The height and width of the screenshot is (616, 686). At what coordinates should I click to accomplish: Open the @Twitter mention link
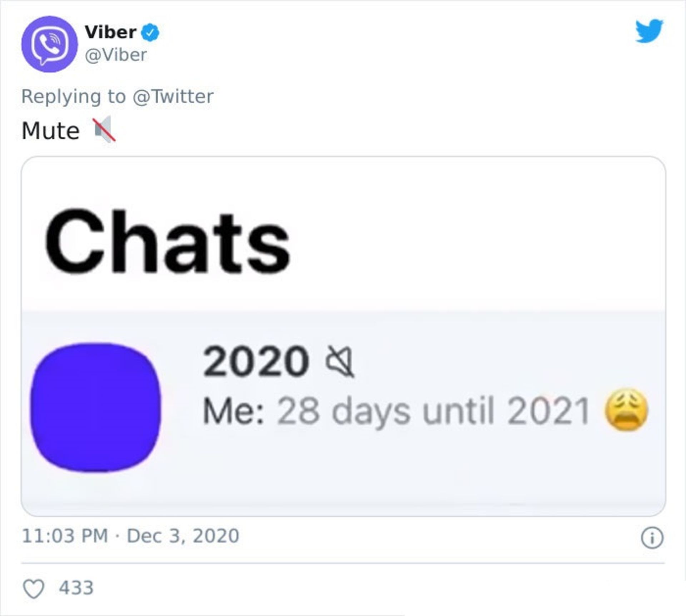[173, 96]
